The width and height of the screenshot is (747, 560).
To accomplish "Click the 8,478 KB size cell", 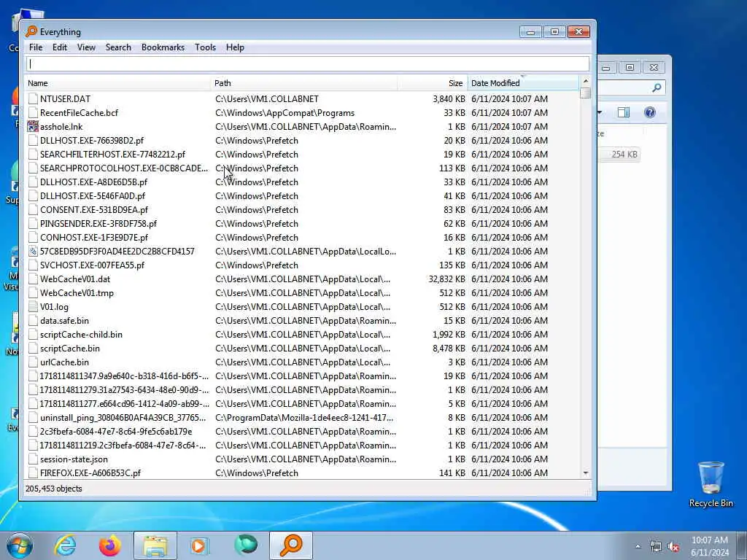I will 449,348.
